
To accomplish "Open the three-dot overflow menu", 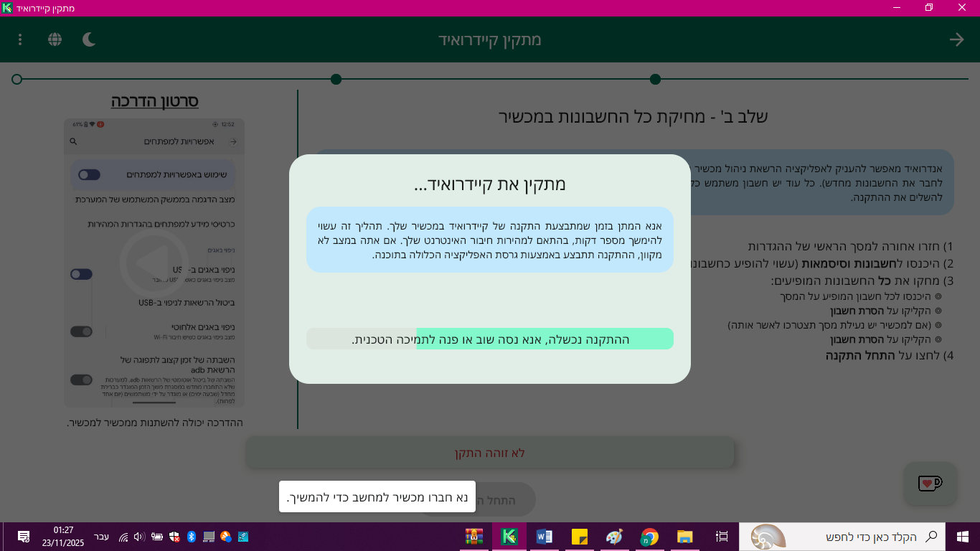I will (x=20, y=39).
